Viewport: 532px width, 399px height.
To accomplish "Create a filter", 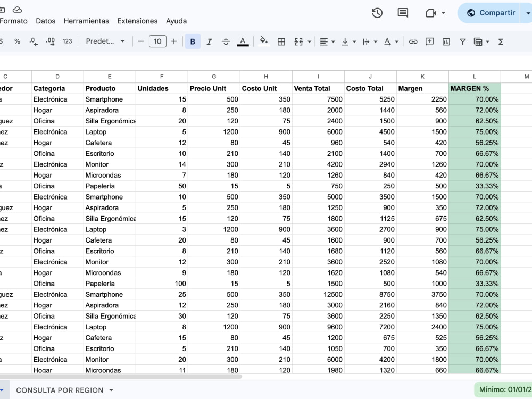I will [x=462, y=41].
